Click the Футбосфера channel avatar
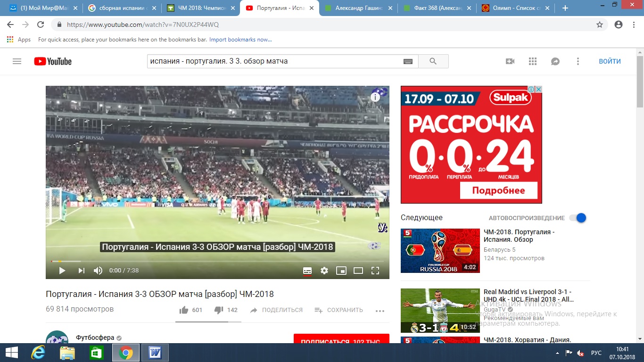Viewport: 644px width, 362px height. tap(57, 338)
